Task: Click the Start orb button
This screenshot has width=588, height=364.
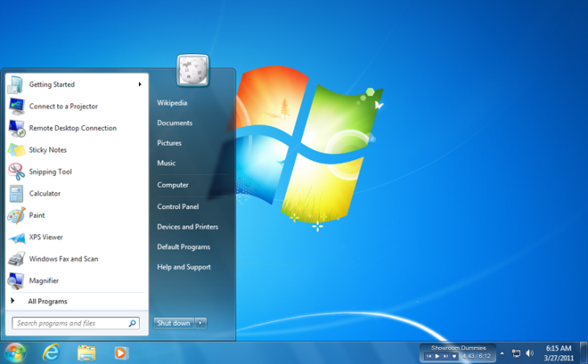Action: [x=15, y=353]
